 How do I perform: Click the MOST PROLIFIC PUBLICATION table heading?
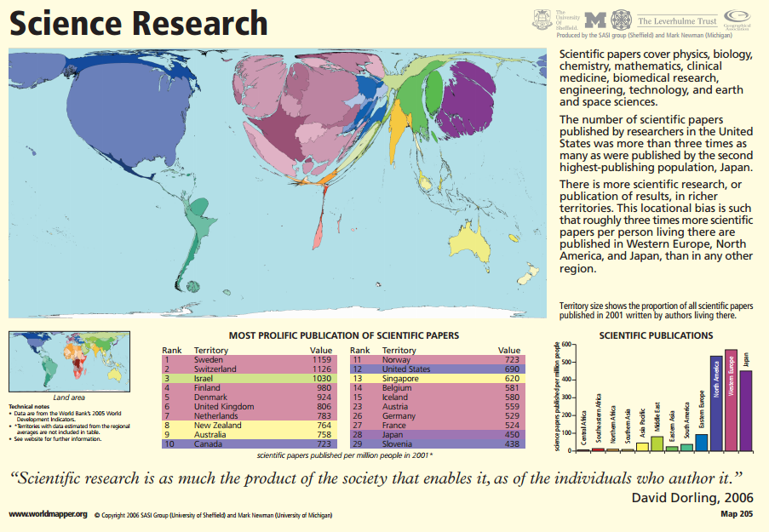344,335
